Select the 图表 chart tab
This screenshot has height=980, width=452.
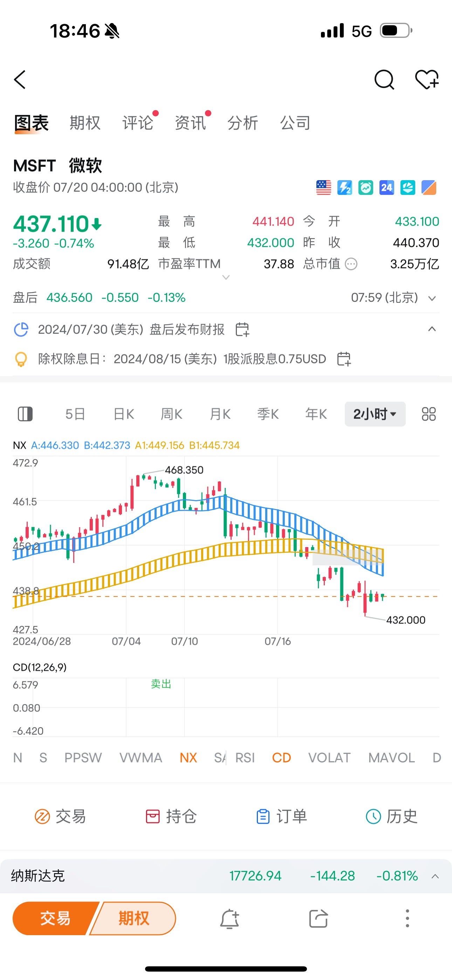coord(32,123)
